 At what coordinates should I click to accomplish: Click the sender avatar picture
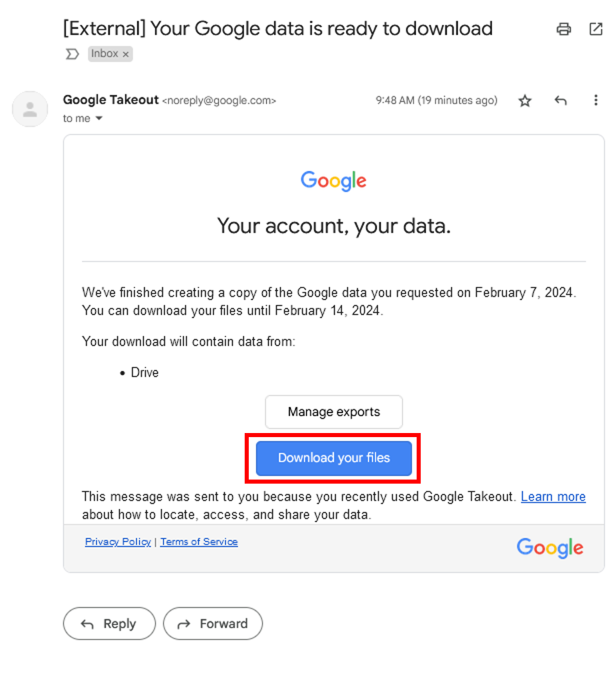tap(30, 109)
